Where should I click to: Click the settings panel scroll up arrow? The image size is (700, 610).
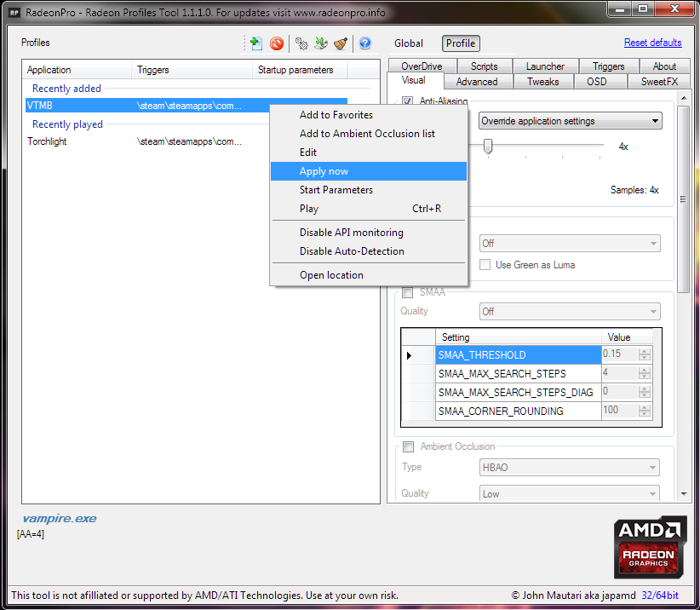pyautogui.click(x=684, y=97)
